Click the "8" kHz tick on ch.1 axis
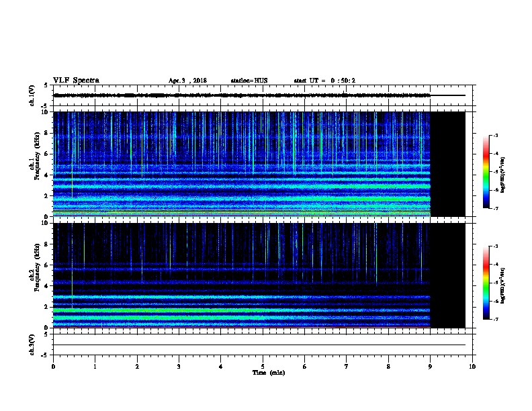The height and width of the screenshot is (411, 532). coord(47,133)
